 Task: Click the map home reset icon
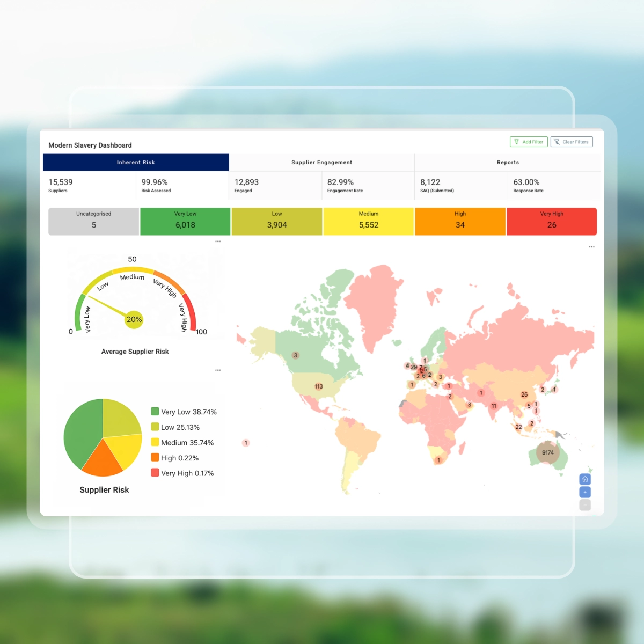pyautogui.click(x=585, y=479)
